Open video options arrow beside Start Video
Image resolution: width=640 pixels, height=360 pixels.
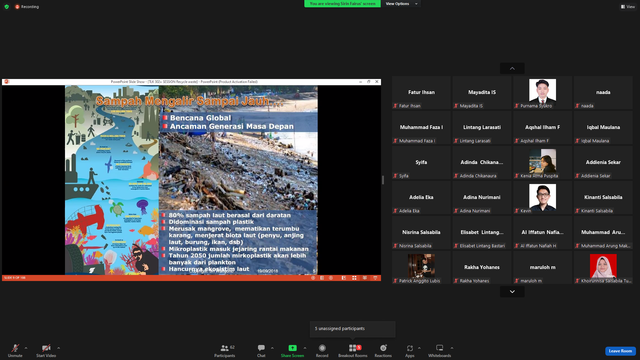point(58,348)
